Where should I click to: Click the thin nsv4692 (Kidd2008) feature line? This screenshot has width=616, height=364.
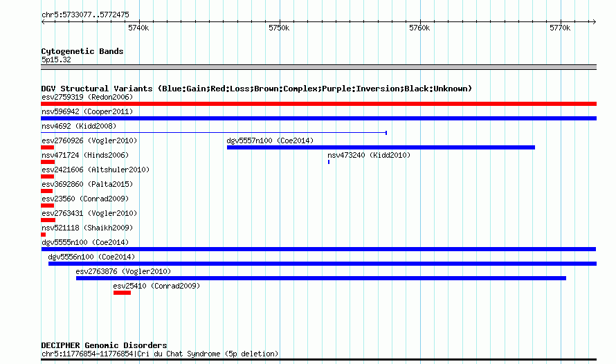pos(214,133)
